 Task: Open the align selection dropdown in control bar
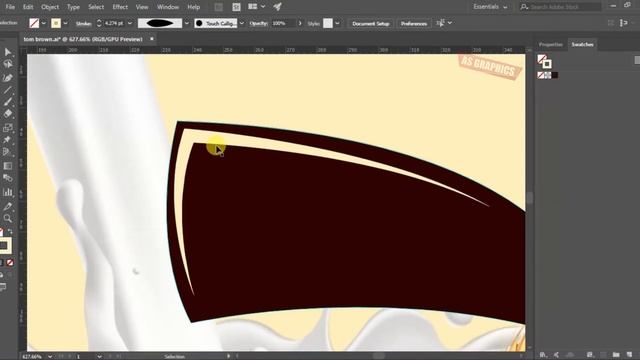click(x=450, y=23)
